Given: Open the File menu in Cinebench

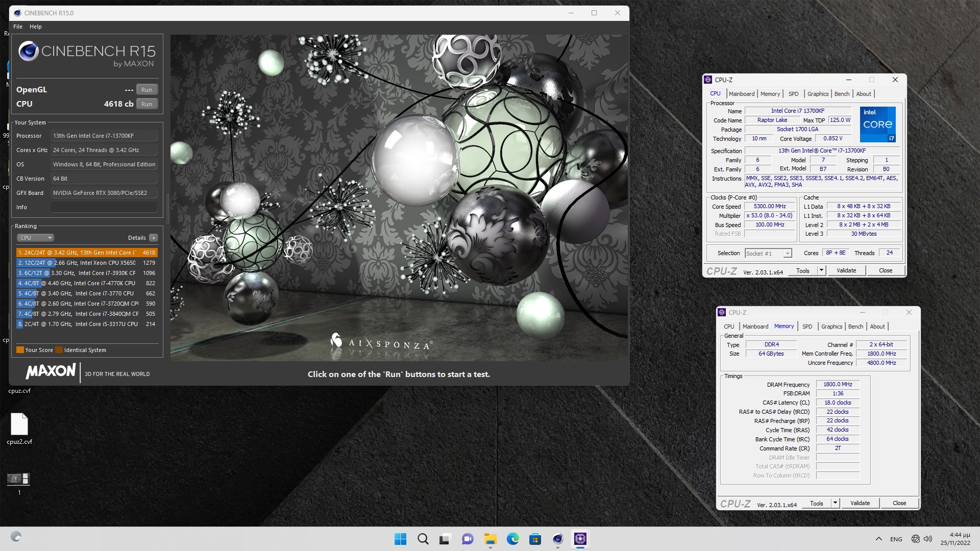Looking at the screenshot, I should pyautogui.click(x=18, y=27).
